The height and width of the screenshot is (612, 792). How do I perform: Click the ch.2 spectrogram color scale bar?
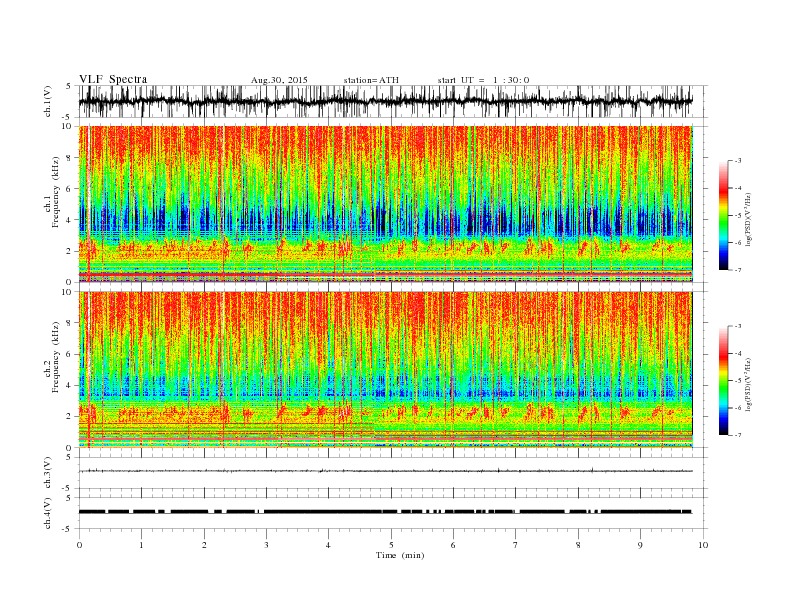723,381
